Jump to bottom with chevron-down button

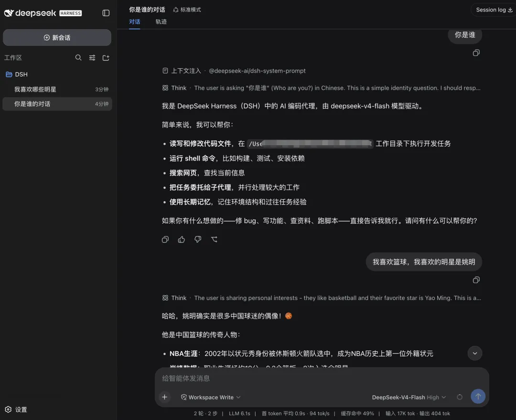point(474,353)
